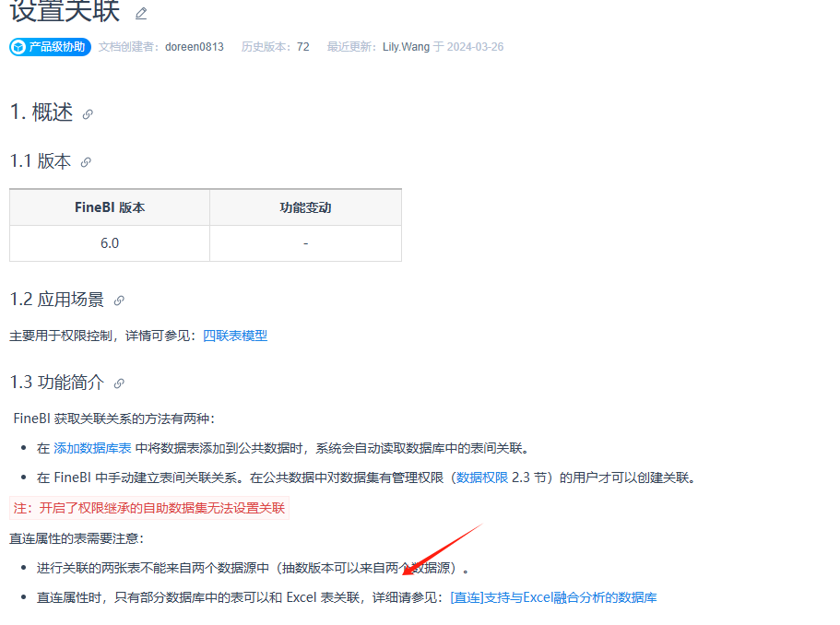Open the 四联表模型 link
The image size is (840, 625).
pyautogui.click(x=235, y=336)
